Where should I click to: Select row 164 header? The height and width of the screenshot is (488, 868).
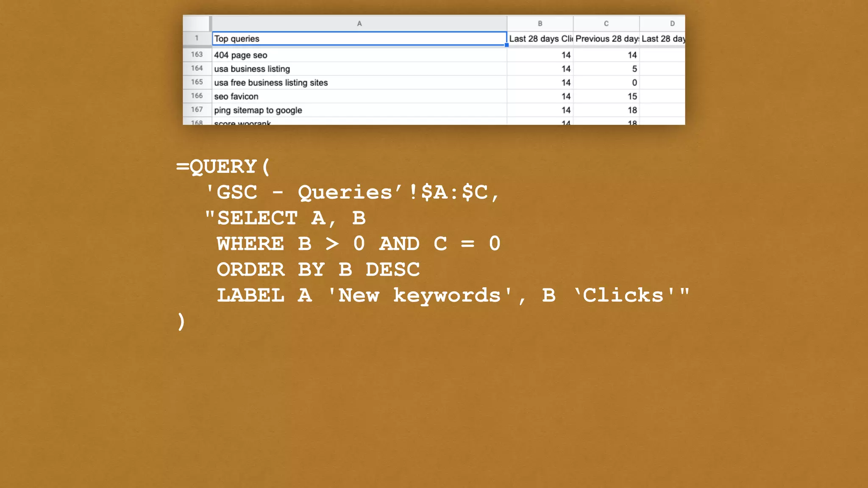(197, 68)
